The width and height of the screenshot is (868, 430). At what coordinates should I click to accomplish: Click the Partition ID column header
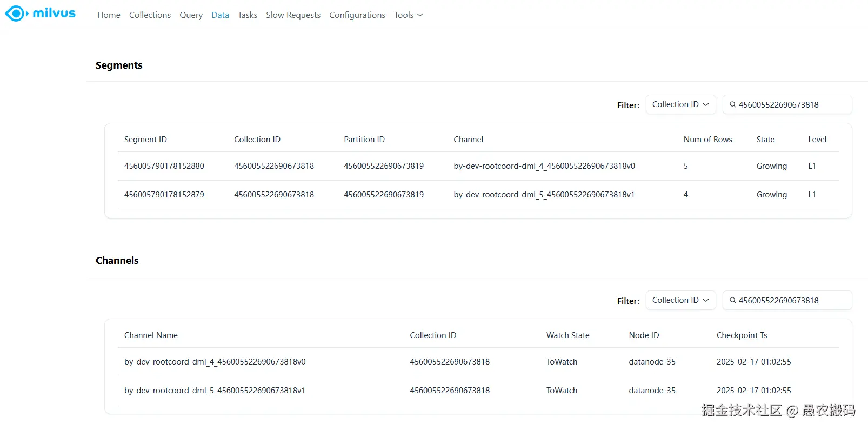364,140
